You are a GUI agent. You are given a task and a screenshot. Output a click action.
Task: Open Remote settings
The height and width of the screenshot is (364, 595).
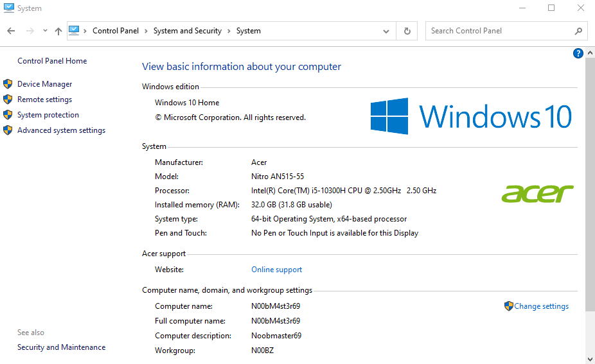[x=45, y=100]
